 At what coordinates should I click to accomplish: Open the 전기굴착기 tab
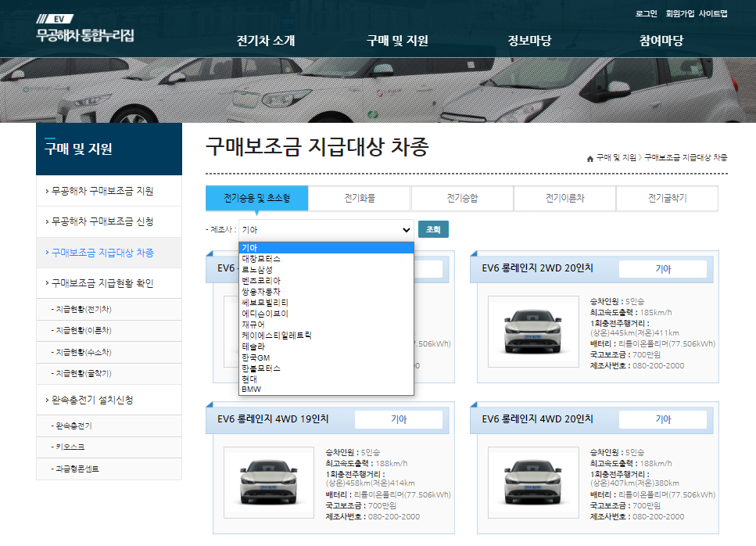[667, 199]
